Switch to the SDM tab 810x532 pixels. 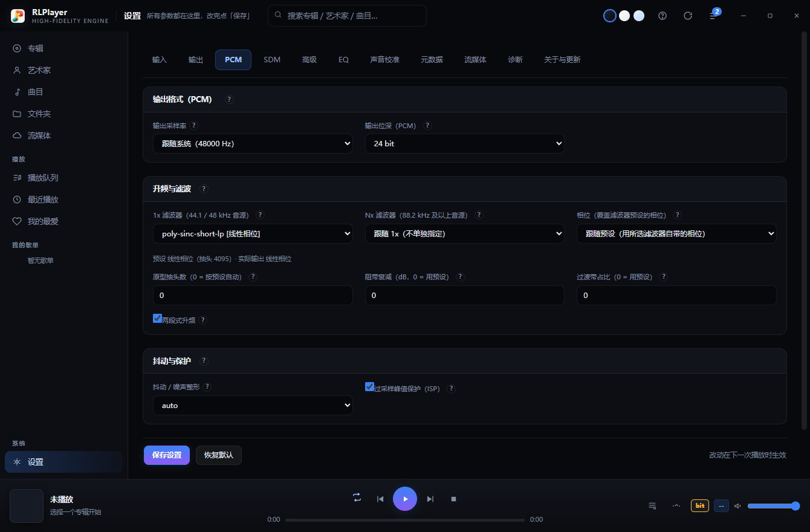[272, 60]
